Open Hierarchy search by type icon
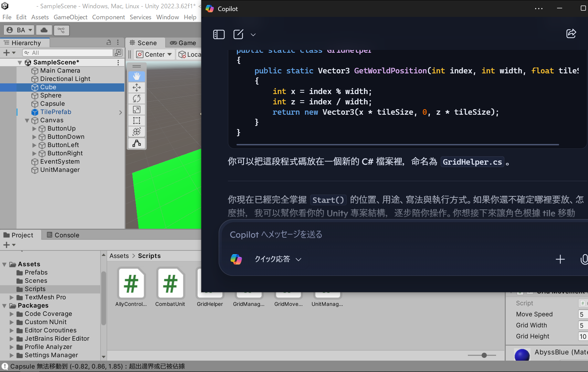This screenshot has height=372, width=588. tap(118, 53)
